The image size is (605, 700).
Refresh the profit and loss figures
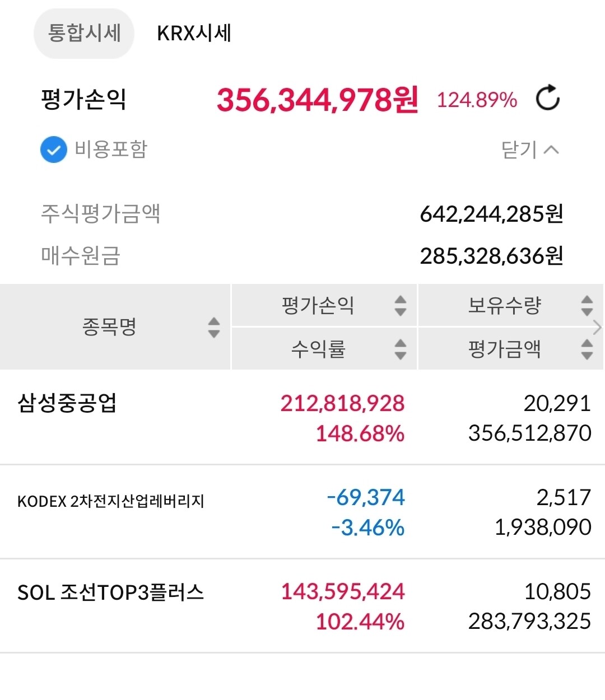[547, 99]
